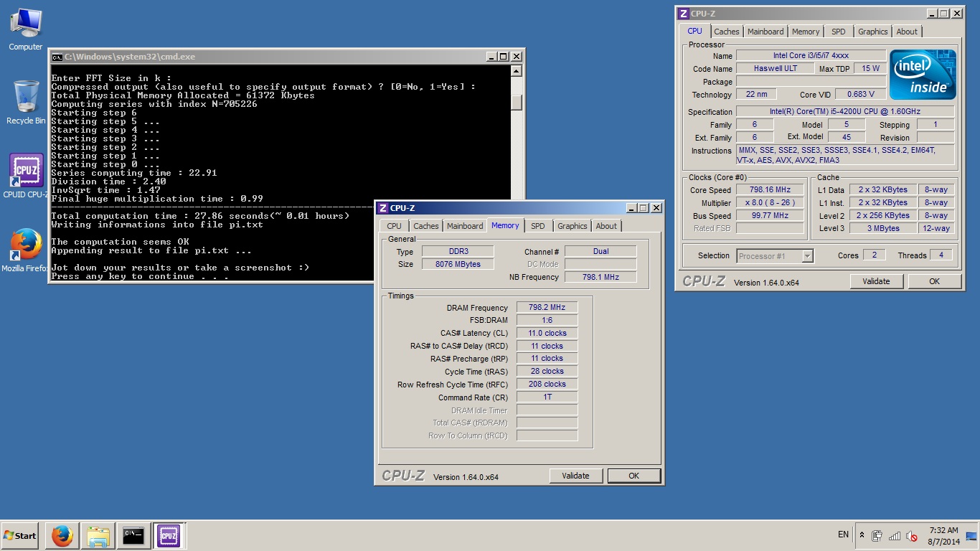The height and width of the screenshot is (551, 980).
Task: Switch to SPD tab in Memory window
Action: coord(537,226)
